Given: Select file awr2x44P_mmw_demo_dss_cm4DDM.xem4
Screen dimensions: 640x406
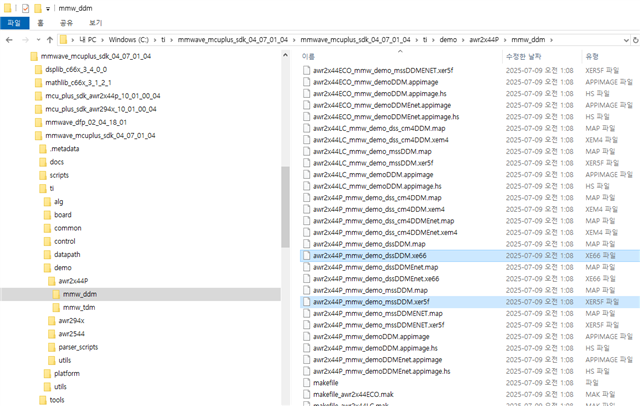Looking at the screenshot, I should click(378, 209).
